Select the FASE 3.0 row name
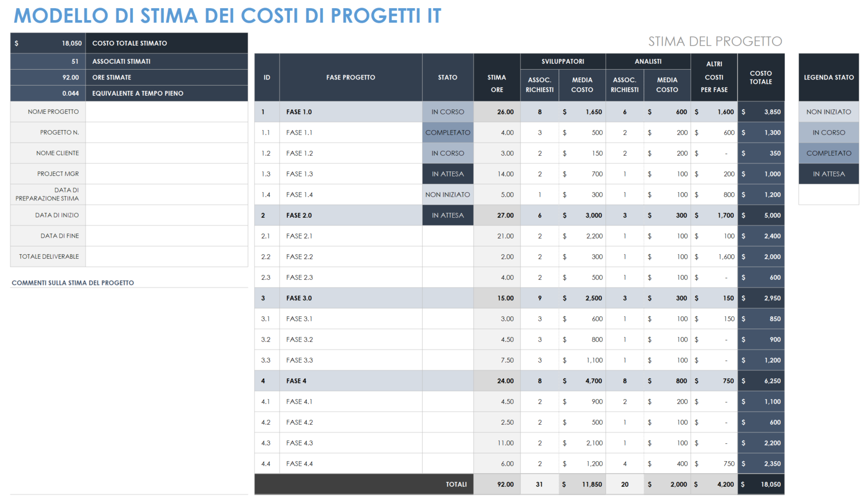Screen dimensions: 868x501 pos(299,298)
